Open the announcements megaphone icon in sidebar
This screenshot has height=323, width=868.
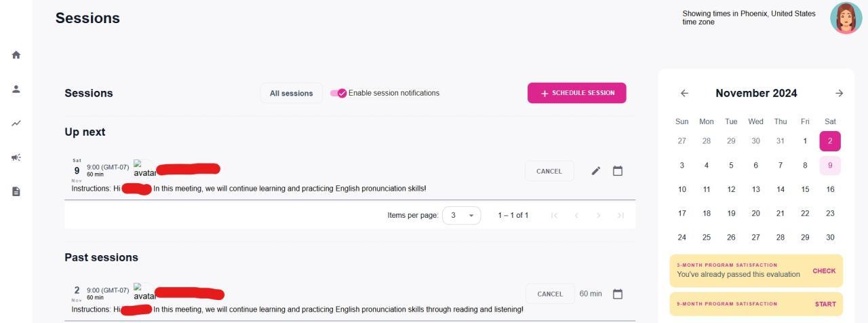tap(16, 157)
